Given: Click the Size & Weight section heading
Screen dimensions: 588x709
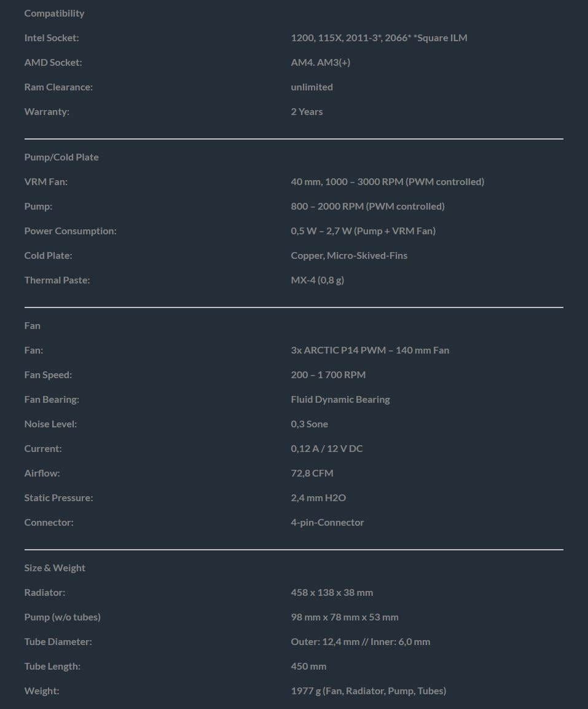Looking at the screenshot, I should click(55, 568).
